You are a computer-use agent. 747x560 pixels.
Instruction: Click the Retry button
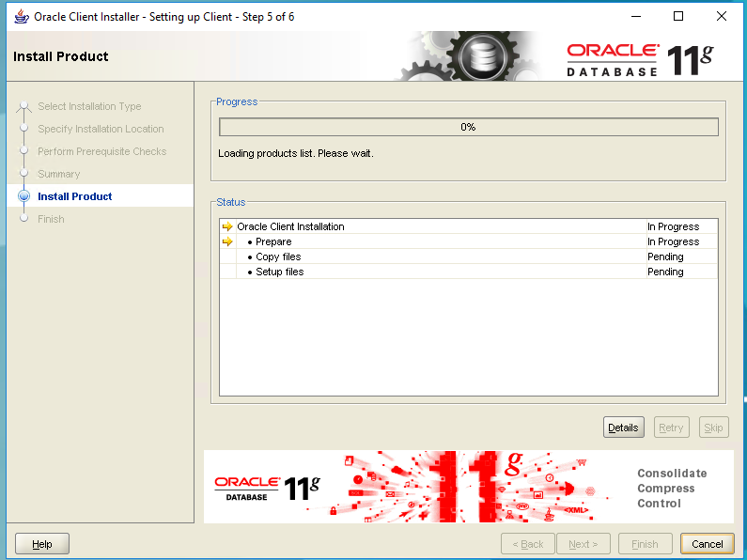pos(671,428)
